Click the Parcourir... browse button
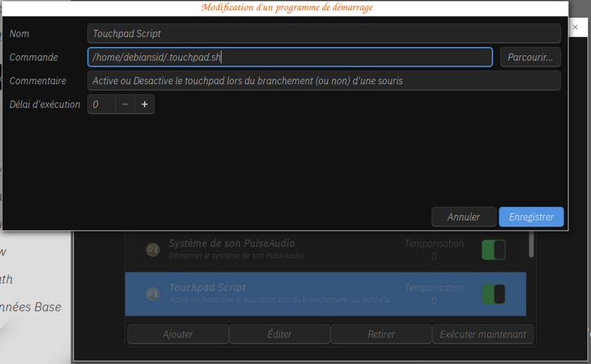The width and height of the screenshot is (591, 364). [x=530, y=57]
